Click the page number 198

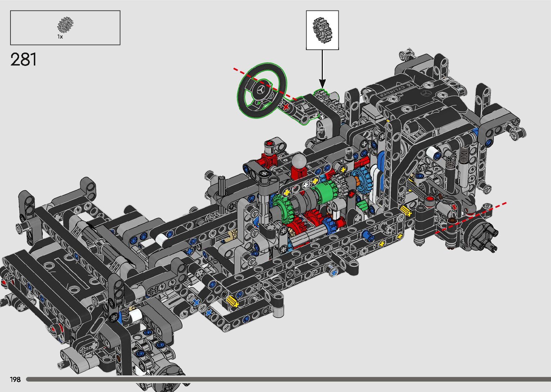click(15, 379)
